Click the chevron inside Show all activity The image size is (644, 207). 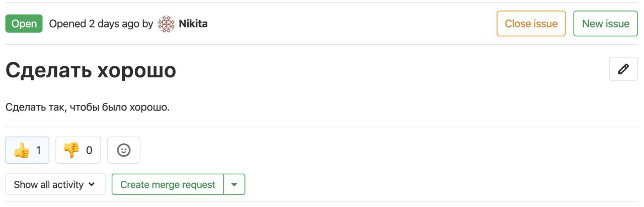coord(92,184)
